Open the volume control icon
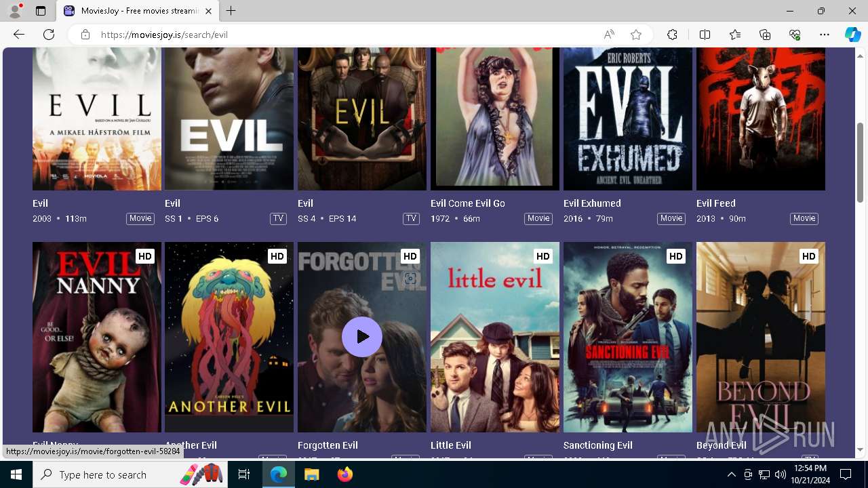Viewport: 868px width, 488px height. pyautogui.click(x=780, y=474)
